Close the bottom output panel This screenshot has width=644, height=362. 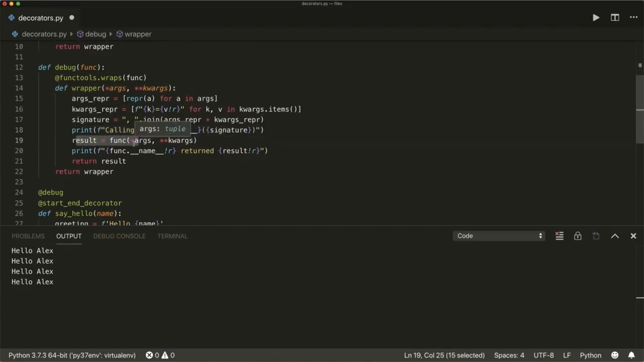click(x=633, y=236)
